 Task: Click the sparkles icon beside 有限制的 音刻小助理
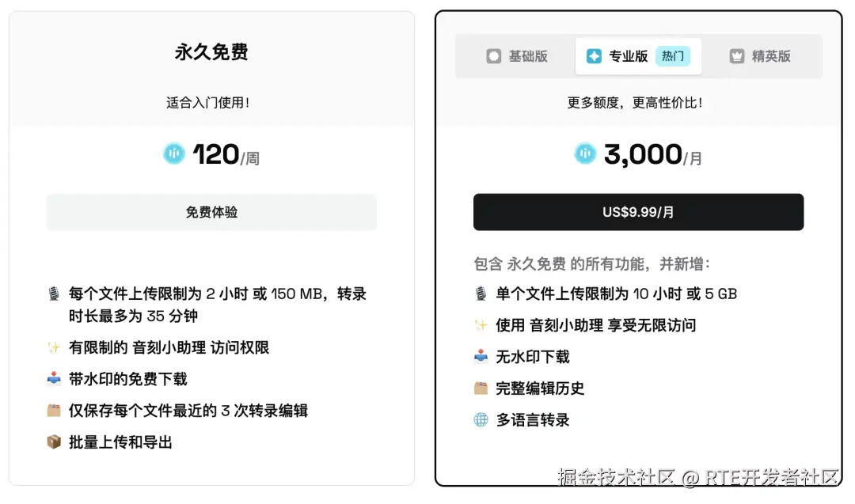pyautogui.click(x=54, y=347)
